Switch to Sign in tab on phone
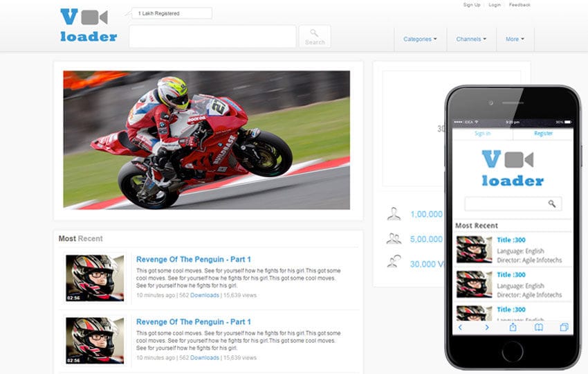The height and width of the screenshot is (374, 588). point(482,133)
